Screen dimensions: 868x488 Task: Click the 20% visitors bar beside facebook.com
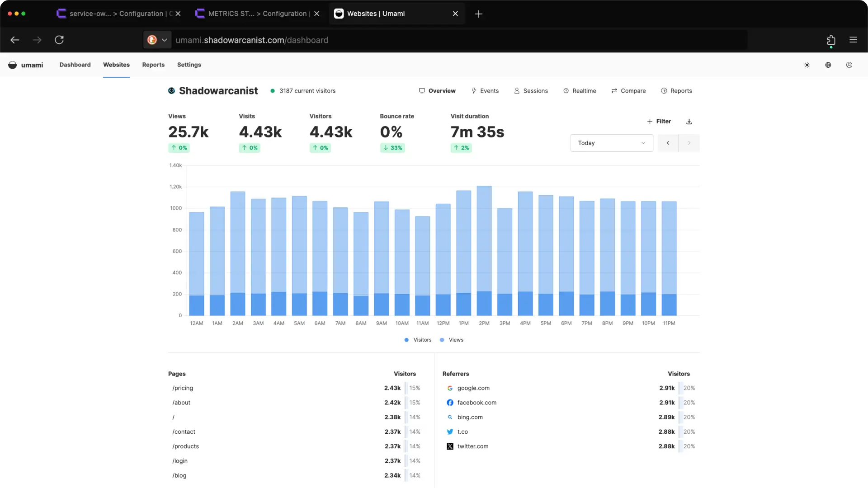(x=689, y=402)
